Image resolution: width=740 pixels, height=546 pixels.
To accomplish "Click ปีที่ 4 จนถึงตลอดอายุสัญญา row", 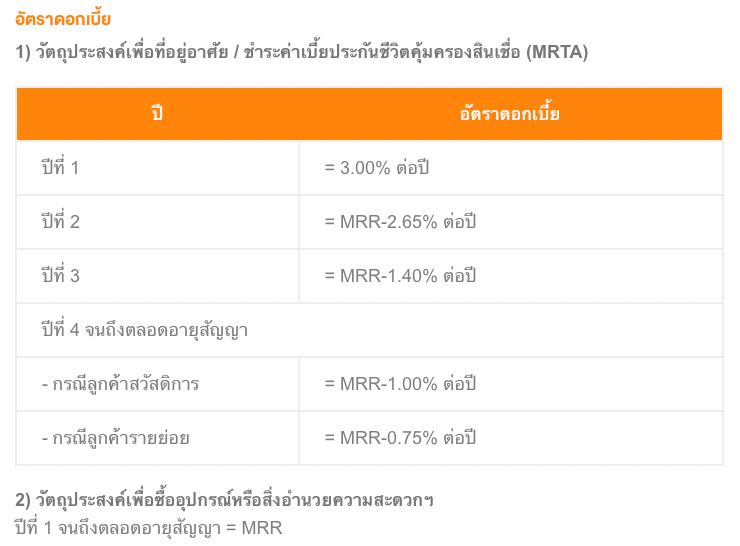I will pyautogui.click(x=370, y=330).
